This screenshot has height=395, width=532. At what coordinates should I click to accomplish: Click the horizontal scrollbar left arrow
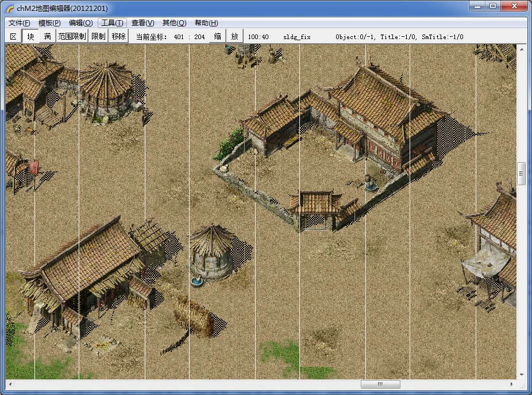pyautogui.click(x=10, y=384)
